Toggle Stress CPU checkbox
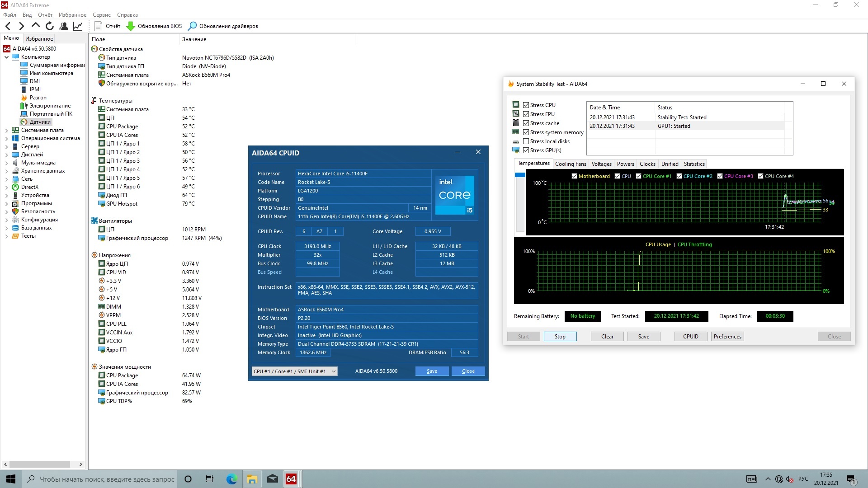868x488 pixels. 526,105
